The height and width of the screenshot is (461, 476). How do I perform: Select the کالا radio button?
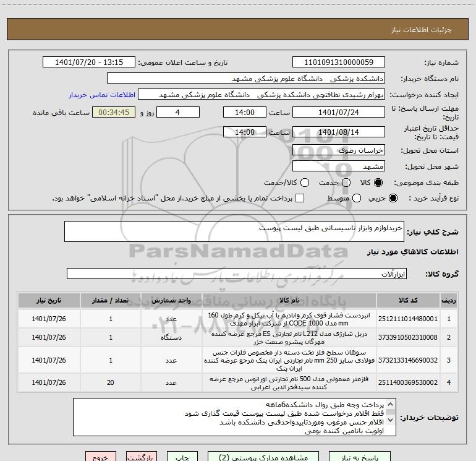pos(378,183)
